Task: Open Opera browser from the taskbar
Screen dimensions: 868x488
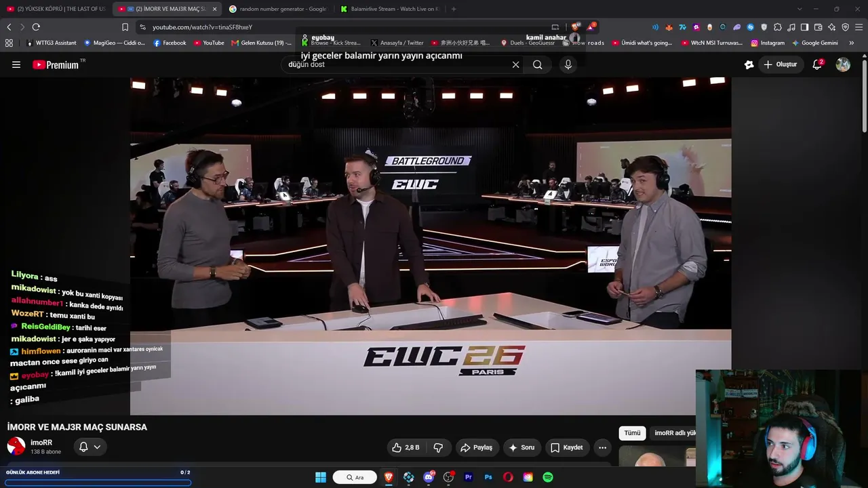Action: (x=508, y=477)
